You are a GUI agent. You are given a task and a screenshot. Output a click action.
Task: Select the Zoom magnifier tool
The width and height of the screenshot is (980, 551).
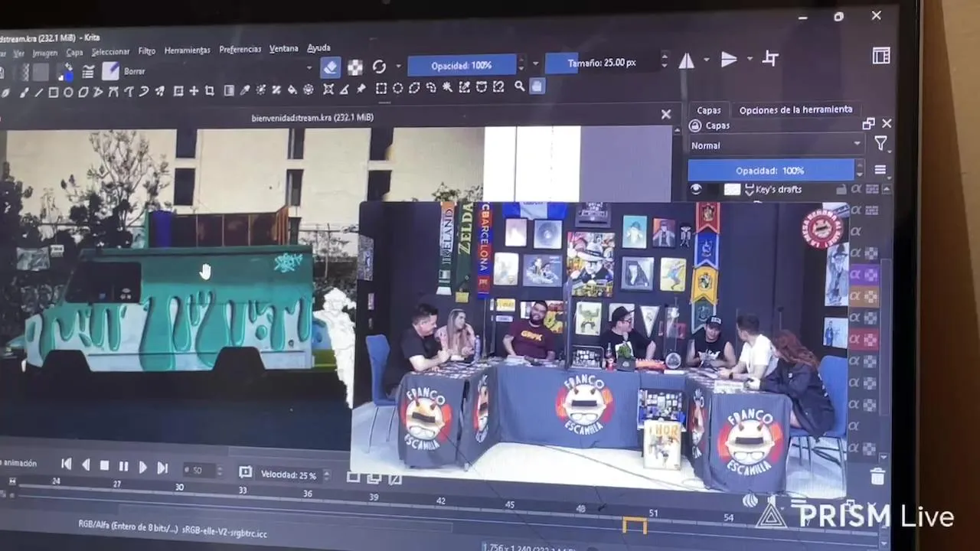pyautogui.click(x=520, y=86)
